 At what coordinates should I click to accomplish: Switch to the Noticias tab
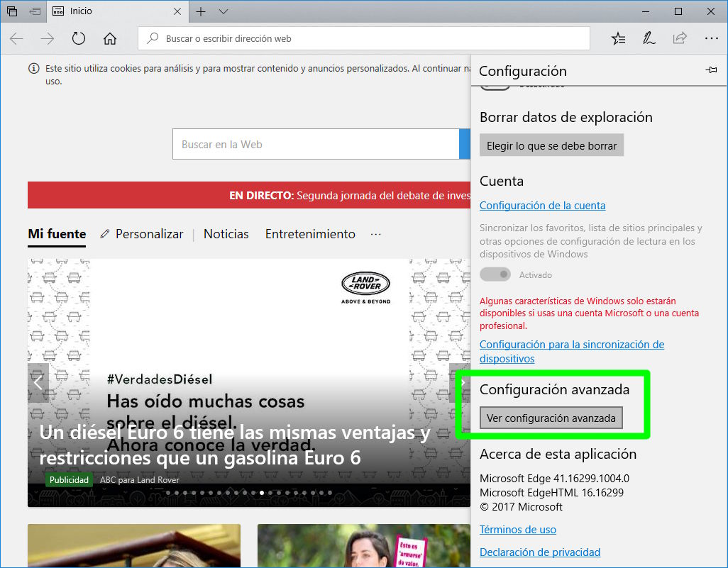[226, 234]
